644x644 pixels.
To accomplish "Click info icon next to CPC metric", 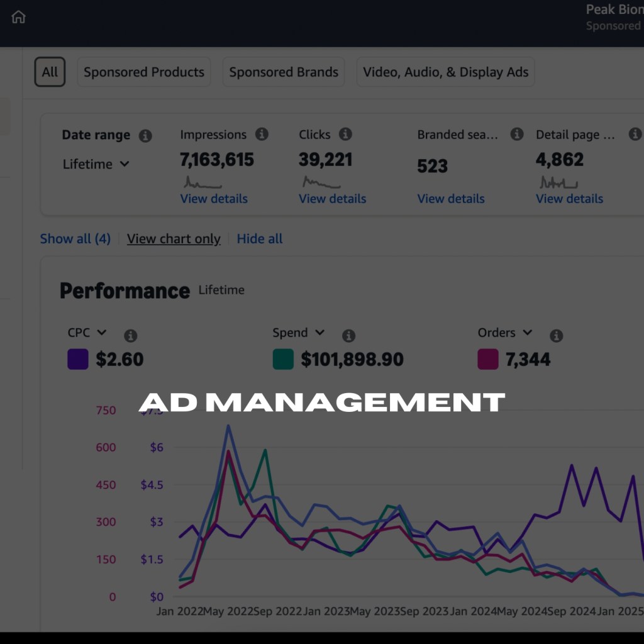I will click(131, 336).
